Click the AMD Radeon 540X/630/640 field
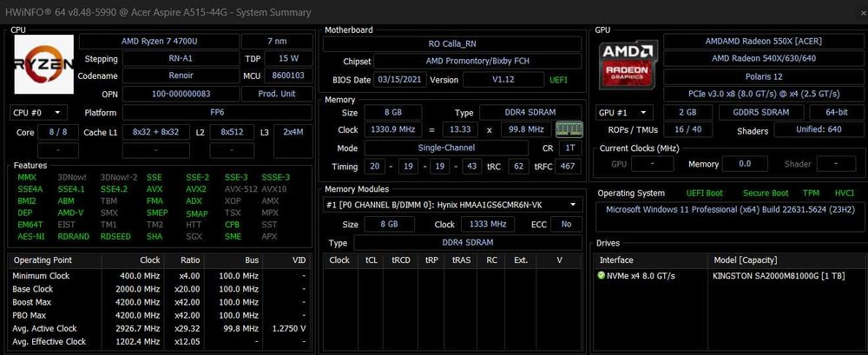Screen dimensions: 868x355 coord(763,58)
